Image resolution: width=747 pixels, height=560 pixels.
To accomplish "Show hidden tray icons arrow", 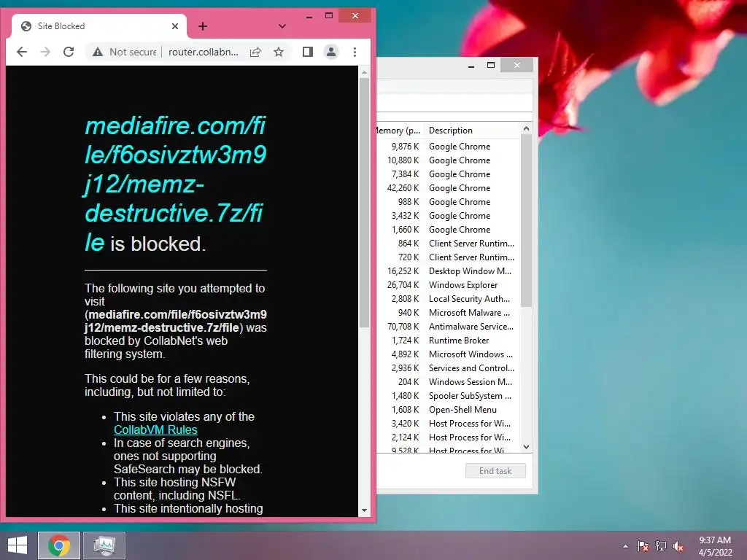I will 625,546.
